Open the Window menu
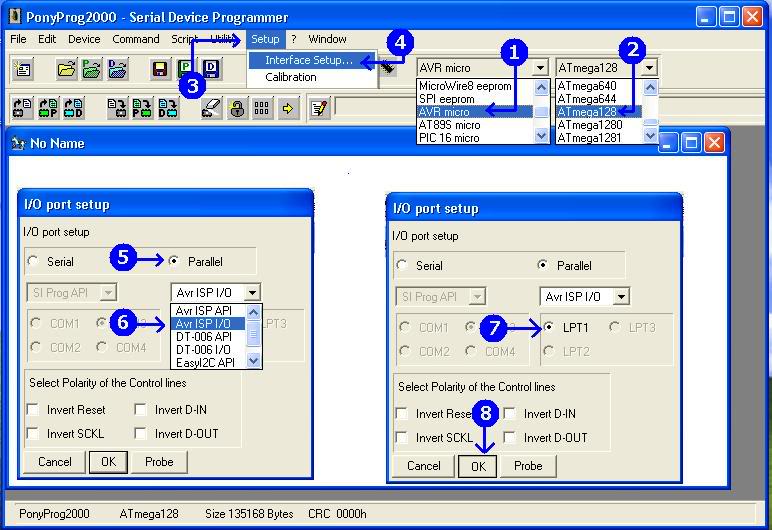772x530 pixels. 327,39
